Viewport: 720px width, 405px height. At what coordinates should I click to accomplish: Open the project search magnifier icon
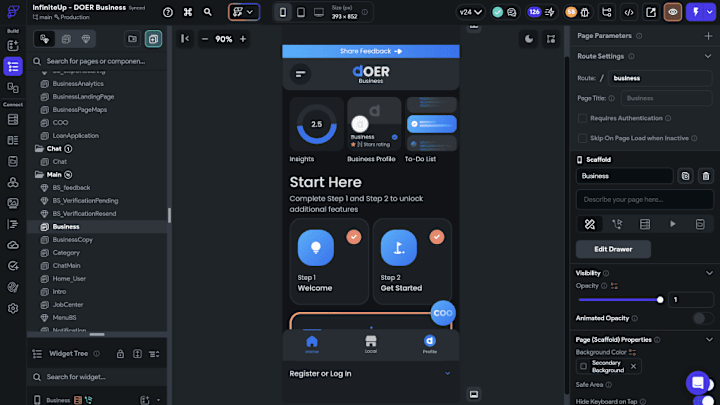pos(208,12)
